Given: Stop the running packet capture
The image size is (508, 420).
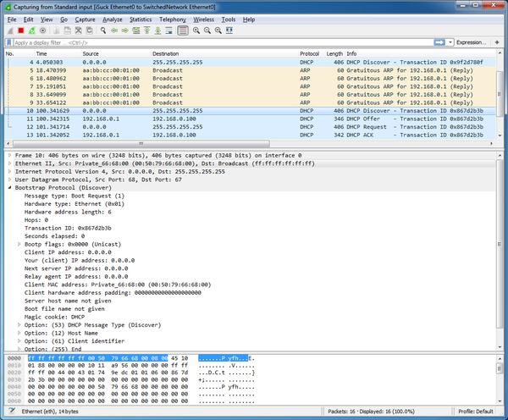Looking at the screenshot, I should point(21,30).
